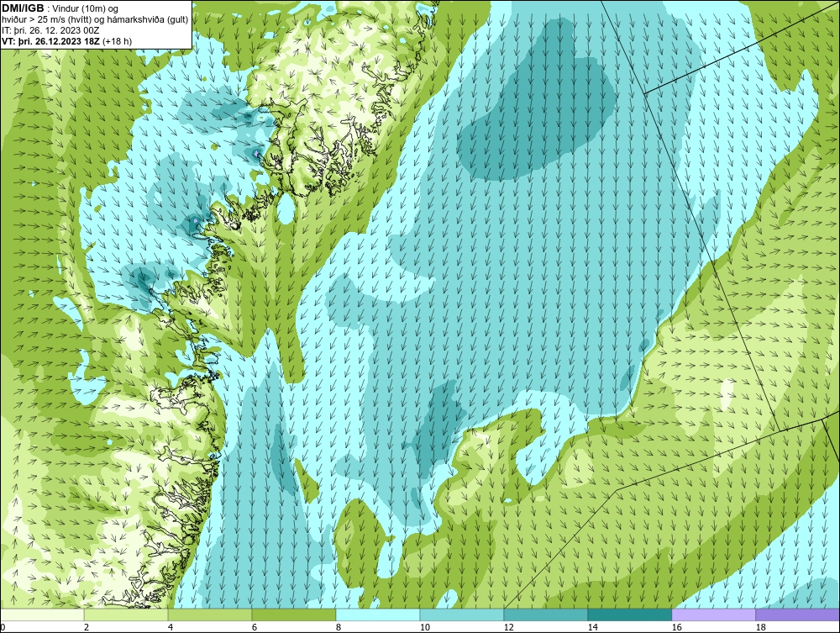This screenshot has width=840, height=633.
Task: Click the legend scale label '16'
Action: click(676, 627)
